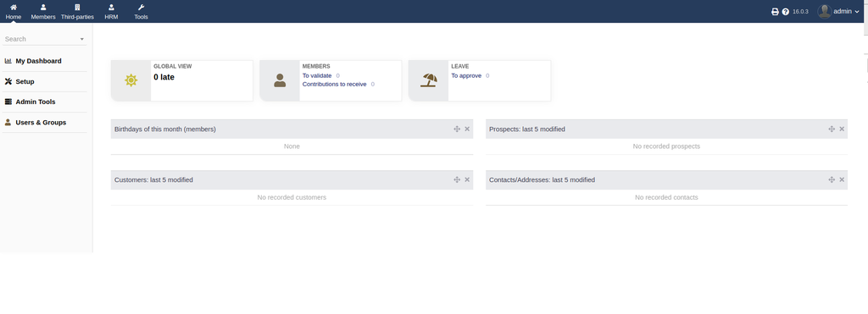Close the Prospects last 5 modified box
Screen dimensions: 868x314
point(842,129)
